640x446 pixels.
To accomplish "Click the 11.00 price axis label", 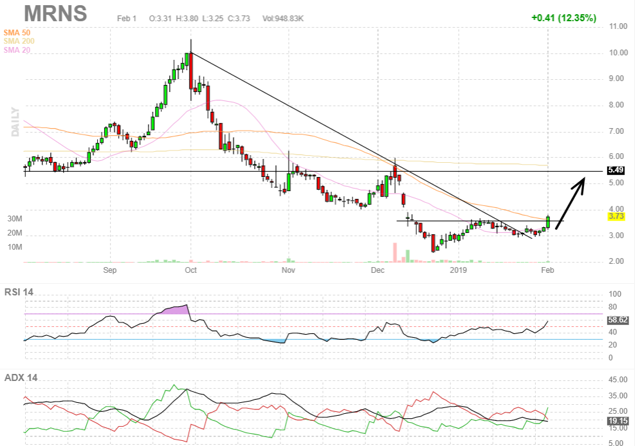I will 618,26.
